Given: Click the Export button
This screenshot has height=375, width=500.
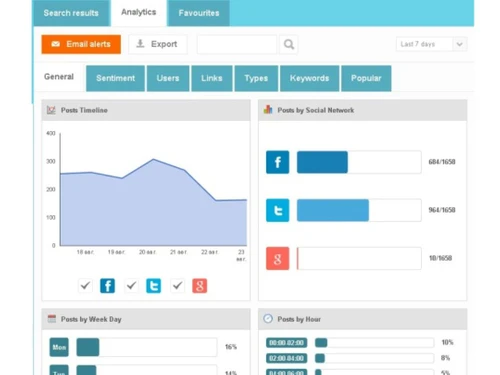Looking at the screenshot, I should coord(158,44).
